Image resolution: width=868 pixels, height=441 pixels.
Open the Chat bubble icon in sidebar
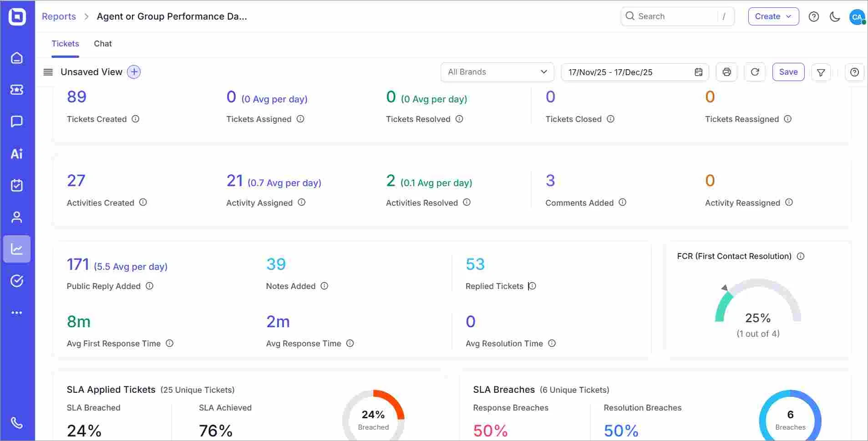(x=17, y=122)
